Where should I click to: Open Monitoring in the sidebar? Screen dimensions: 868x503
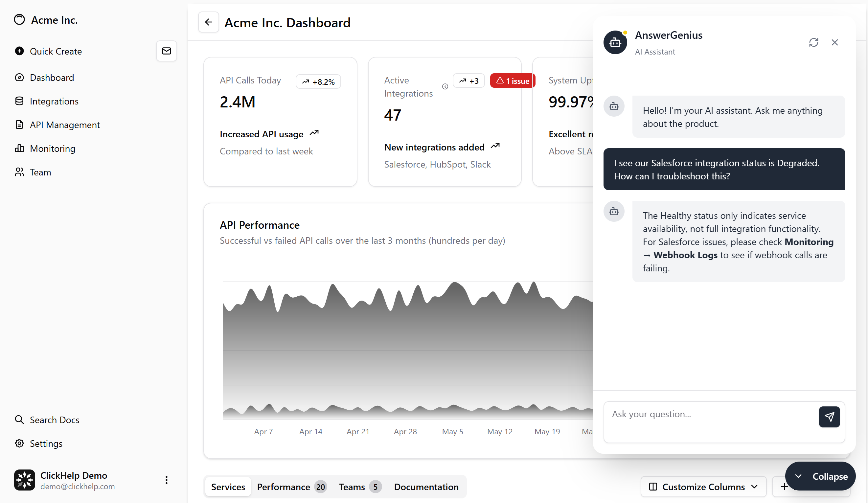pyautogui.click(x=52, y=149)
